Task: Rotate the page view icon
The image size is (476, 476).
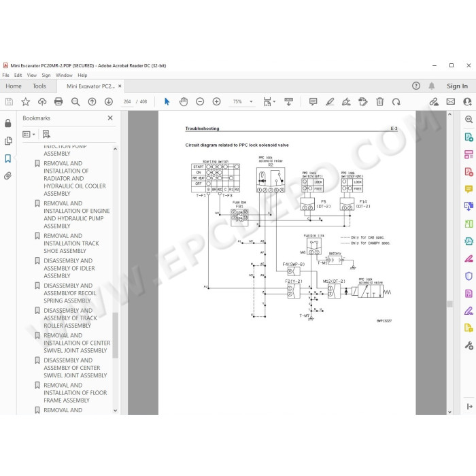Action: 396,102
